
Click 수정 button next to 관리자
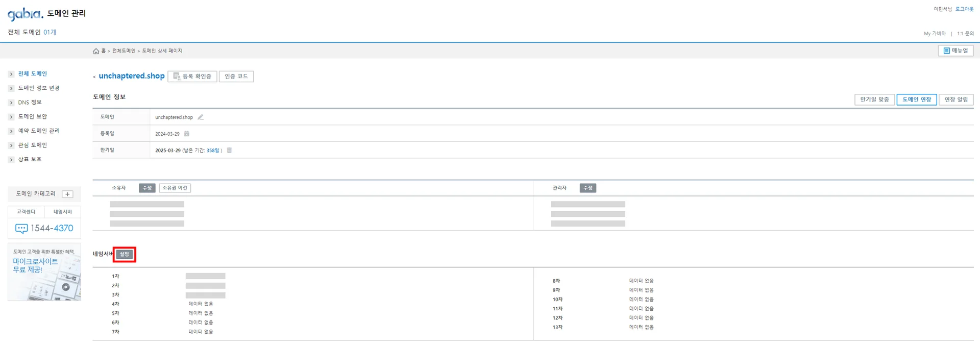click(x=588, y=188)
